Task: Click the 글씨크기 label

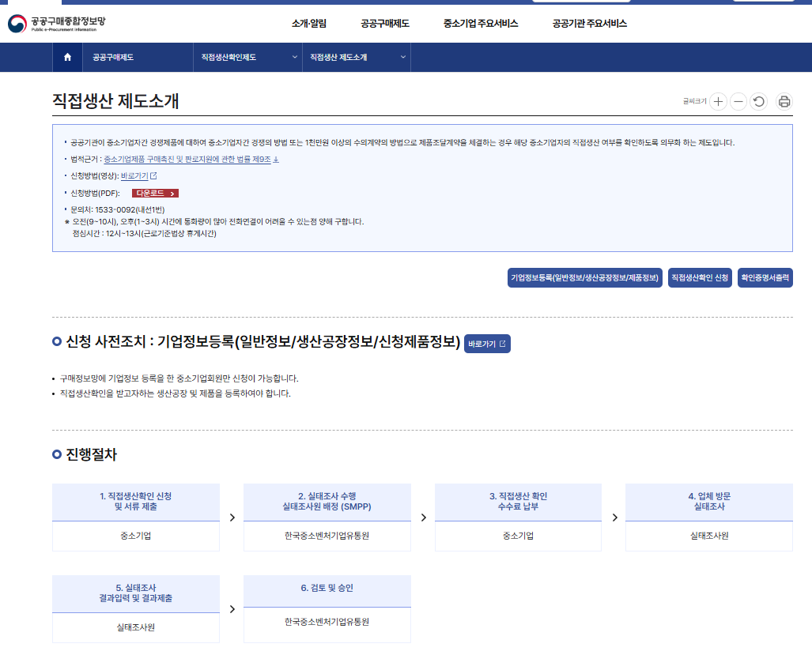Action: click(694, 101)
